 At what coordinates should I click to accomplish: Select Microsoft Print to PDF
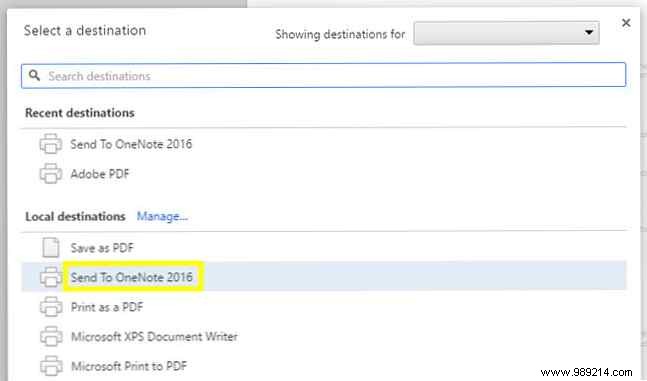click(x=129, y=366)
